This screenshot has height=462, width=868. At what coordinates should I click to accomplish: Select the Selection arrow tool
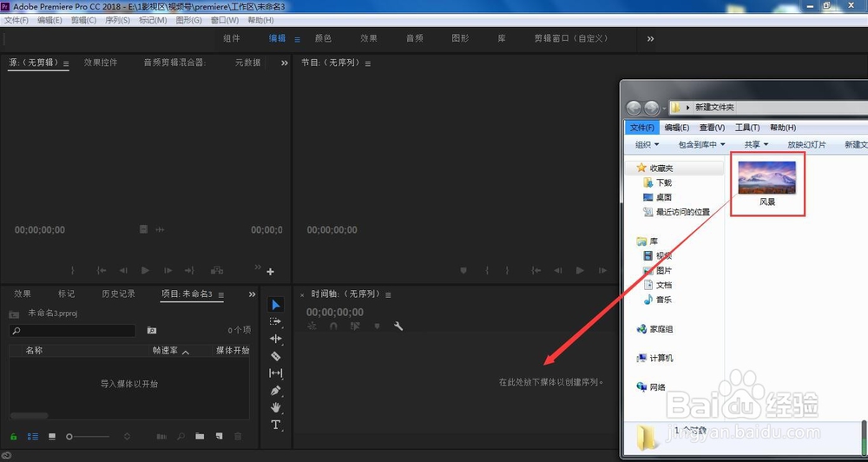pyautogui.click(x=276, y=305)
